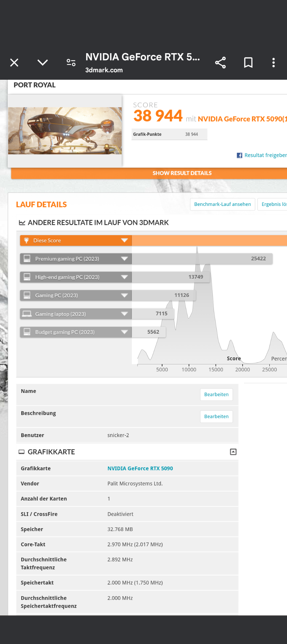Click the desktop icon on Budget gaming PC
This screenshot has height=644, width=287.
(x=27, y=331)
